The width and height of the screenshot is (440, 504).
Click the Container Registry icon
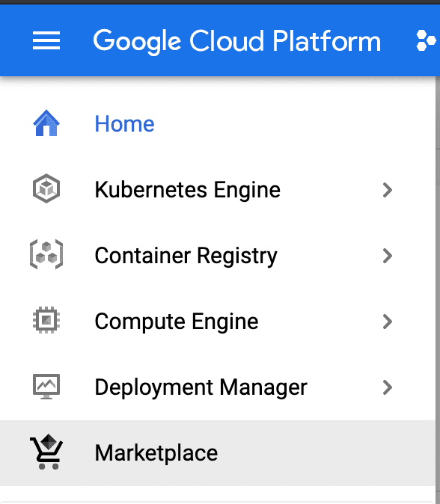46,254
